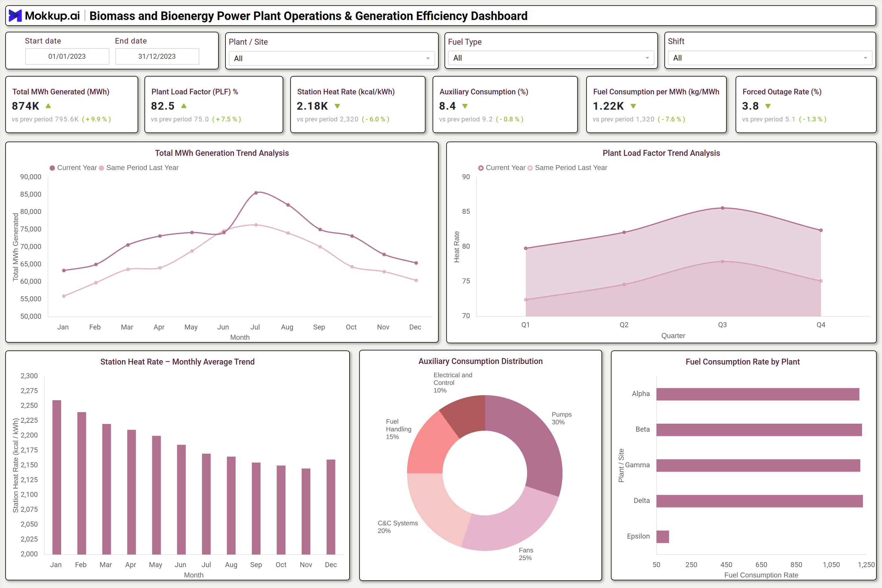Click the up arrow next to 874K
Viewport: 882px width, 588px height.
(48, 106)
